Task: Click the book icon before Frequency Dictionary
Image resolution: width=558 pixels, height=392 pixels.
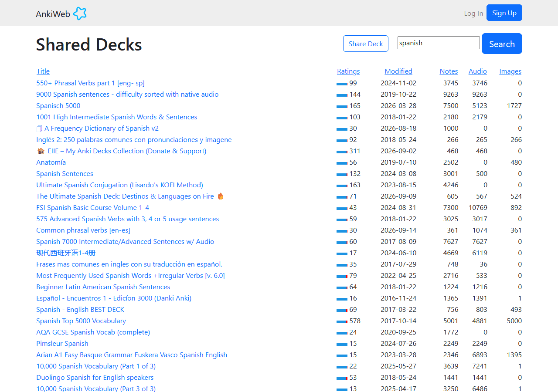Action: coord(40,128)
